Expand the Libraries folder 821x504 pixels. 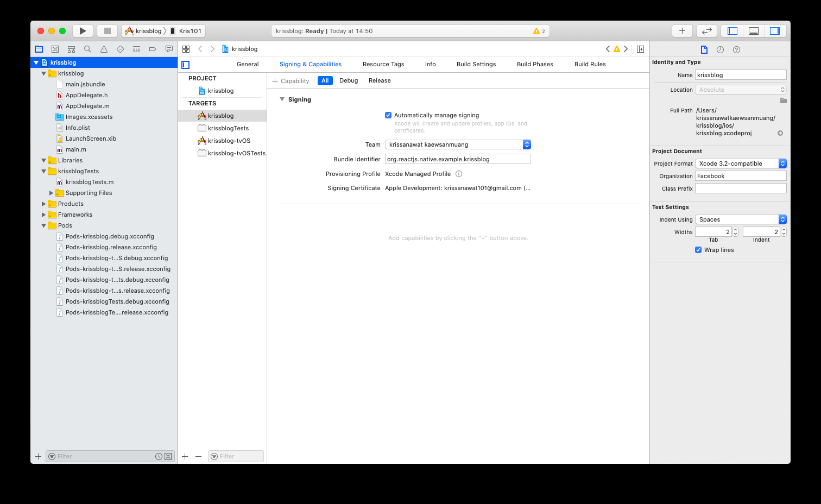pyautogui.click(x=43, y=160)
